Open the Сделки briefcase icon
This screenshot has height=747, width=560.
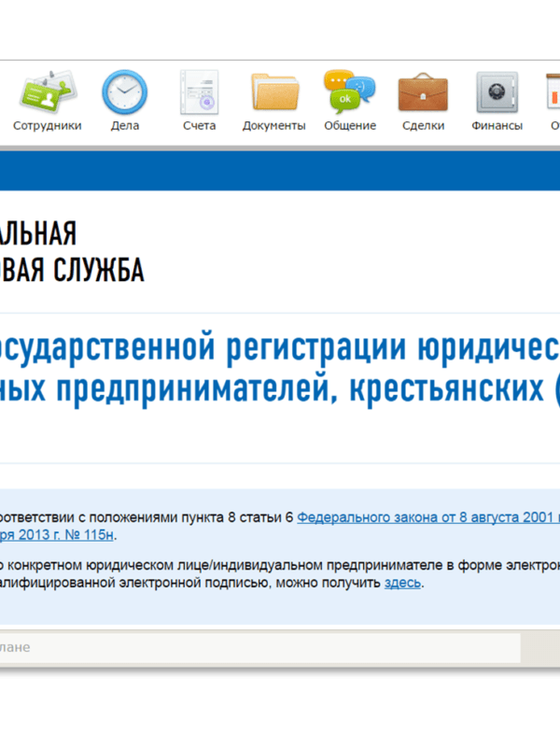click(423, 92)
